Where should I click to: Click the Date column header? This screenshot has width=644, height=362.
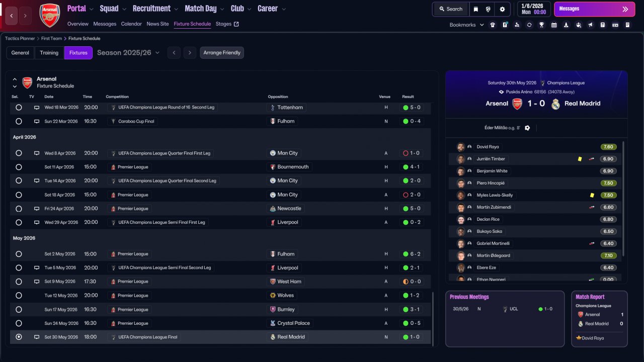coord(49,97)
